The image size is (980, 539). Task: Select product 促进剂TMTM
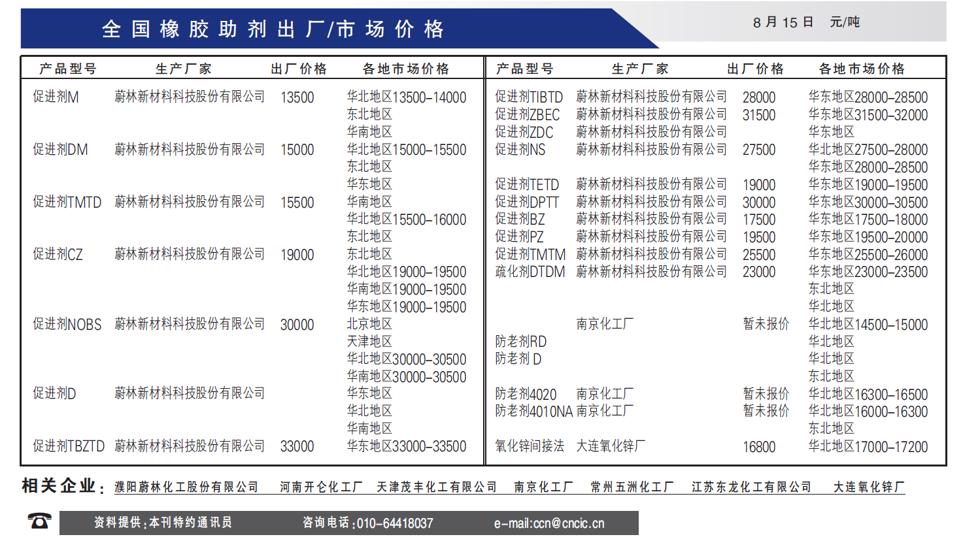pyautogui.click(x=530, y=255)
